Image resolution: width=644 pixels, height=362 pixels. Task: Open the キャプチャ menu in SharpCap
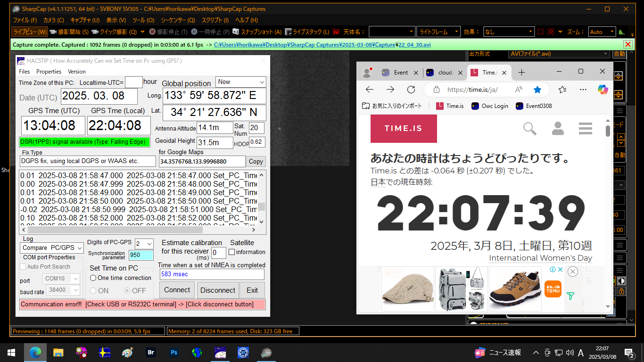pos(85,20)
